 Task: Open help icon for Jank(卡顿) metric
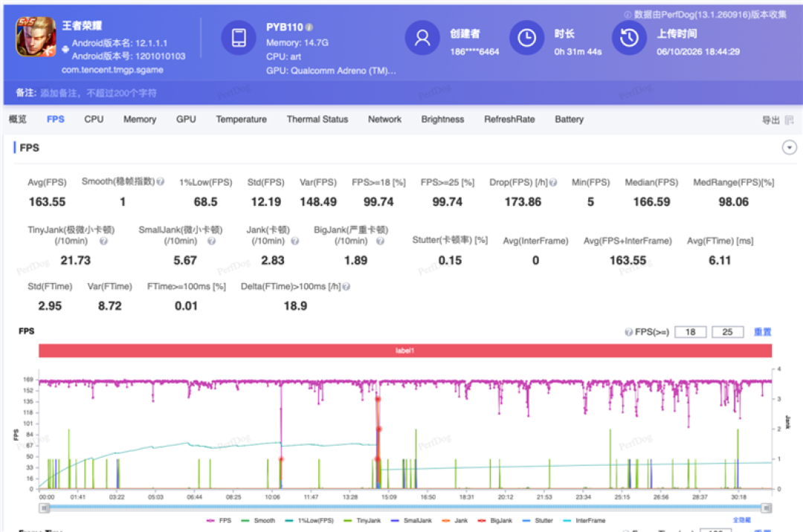[x=294, y=241]
